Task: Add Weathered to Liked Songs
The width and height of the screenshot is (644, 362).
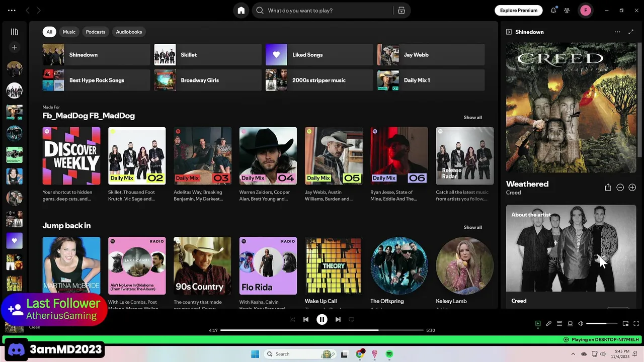Action: coord(632,188)
